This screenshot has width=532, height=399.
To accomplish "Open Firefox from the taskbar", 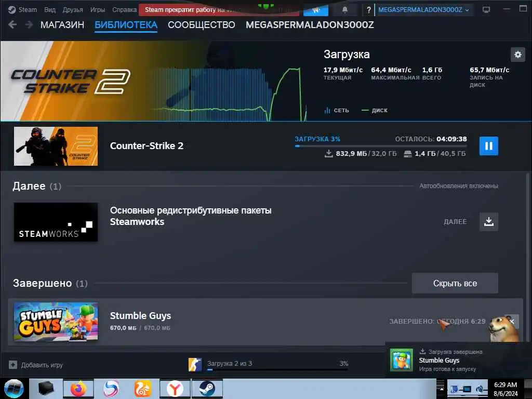I will coord(78,389).
